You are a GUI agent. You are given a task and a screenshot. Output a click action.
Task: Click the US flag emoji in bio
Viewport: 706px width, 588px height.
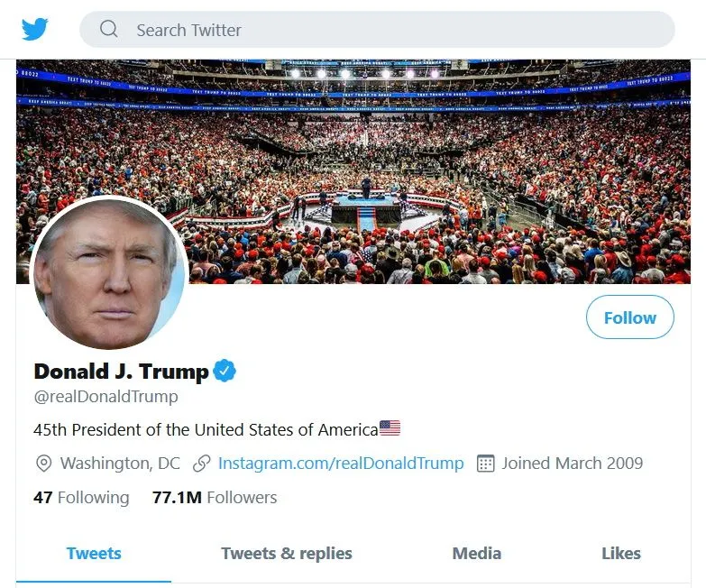pyautogui.click(x=390, y=428)
